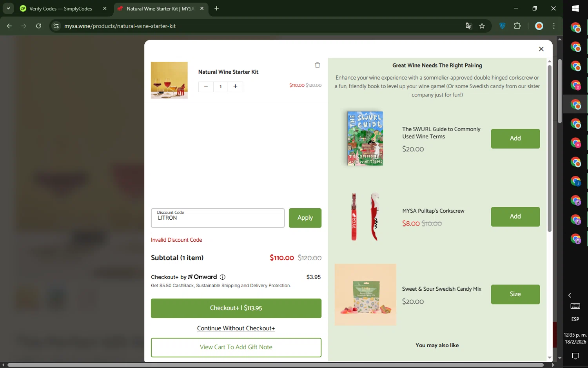Delete Natural Wine Starter Kit with trash icon
This screenshot has height=368, width=588.
(318, 65)
